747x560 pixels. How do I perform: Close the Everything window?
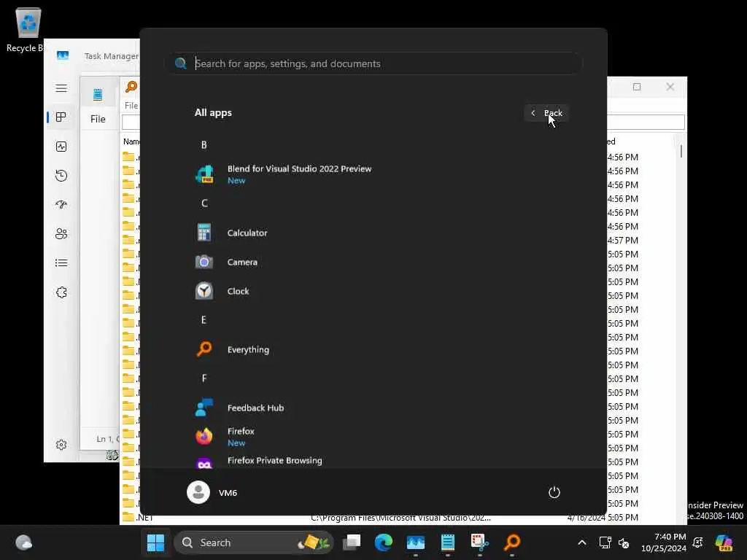click(670, 87)
